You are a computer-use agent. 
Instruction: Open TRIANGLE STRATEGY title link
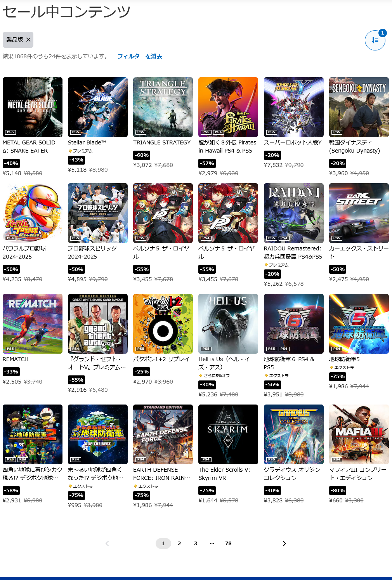pyautogui.click(x=162, y=142)
